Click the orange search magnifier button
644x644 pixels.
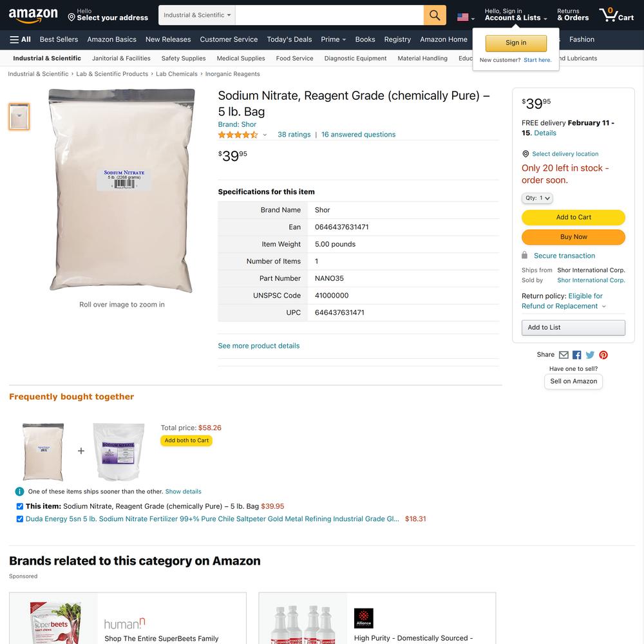pyautogui.click(x=435, y=15)
